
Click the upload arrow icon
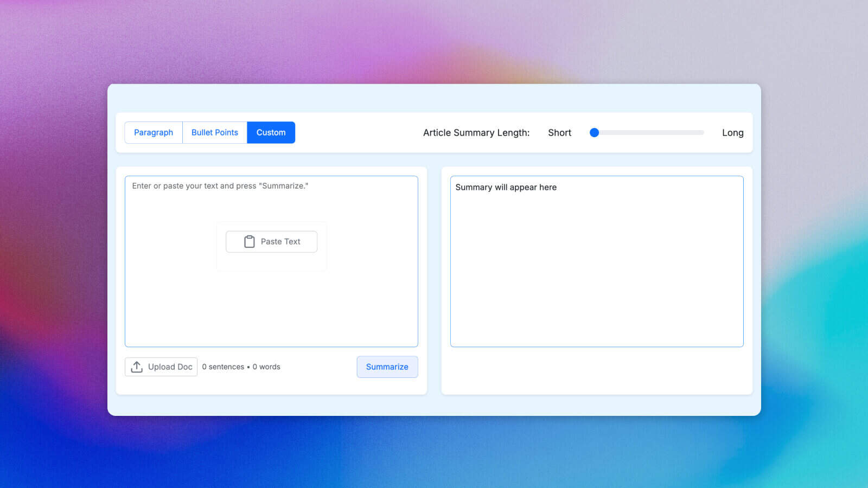[x=137, y=367]
